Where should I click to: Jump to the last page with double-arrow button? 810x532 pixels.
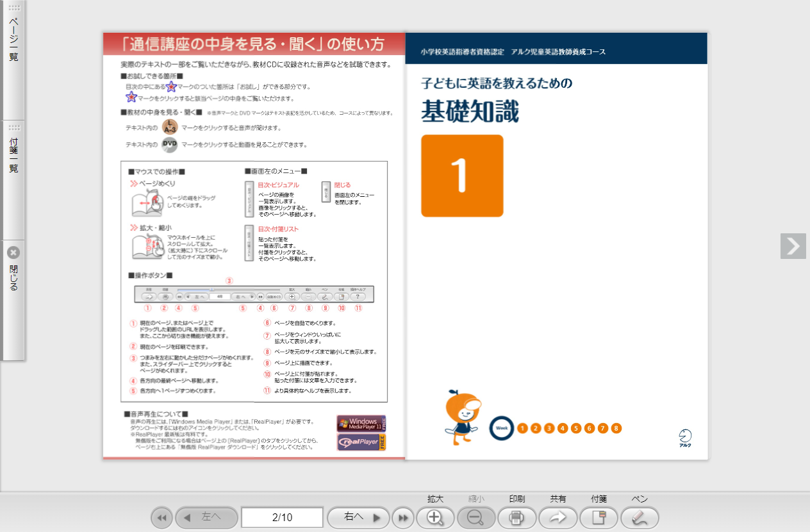402,517
